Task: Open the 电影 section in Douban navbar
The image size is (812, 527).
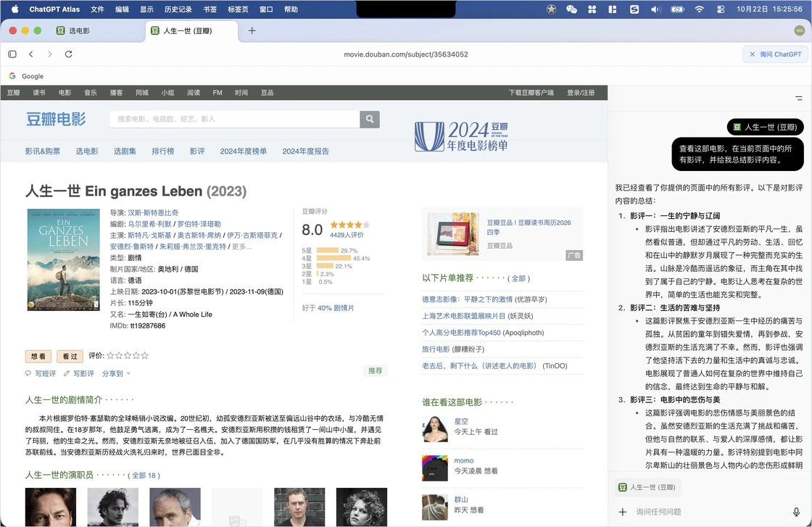Action: tap(65, 93)
